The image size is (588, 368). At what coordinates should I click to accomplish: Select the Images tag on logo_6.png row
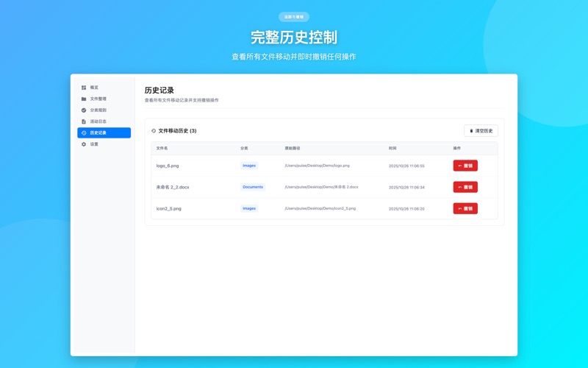249,166
